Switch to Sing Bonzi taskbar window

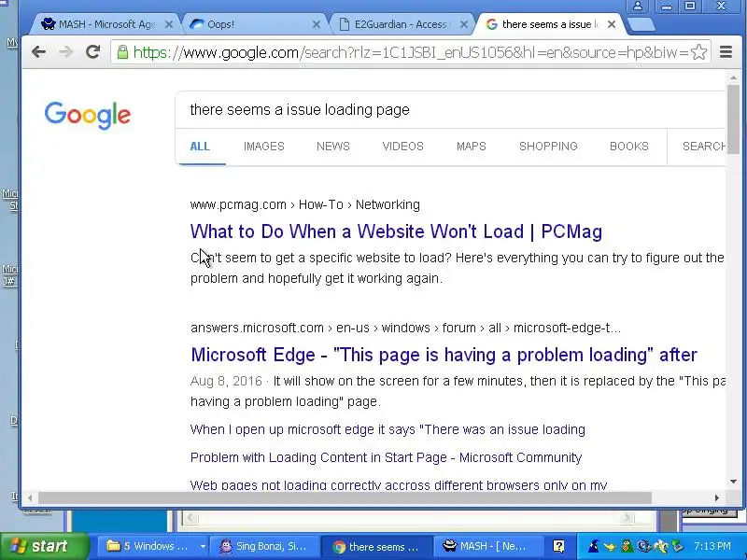265,546
